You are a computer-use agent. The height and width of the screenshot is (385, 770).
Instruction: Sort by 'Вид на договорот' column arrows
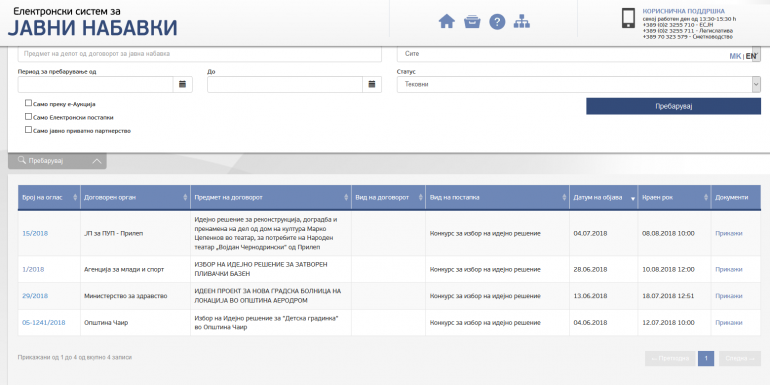pos(420,197)
